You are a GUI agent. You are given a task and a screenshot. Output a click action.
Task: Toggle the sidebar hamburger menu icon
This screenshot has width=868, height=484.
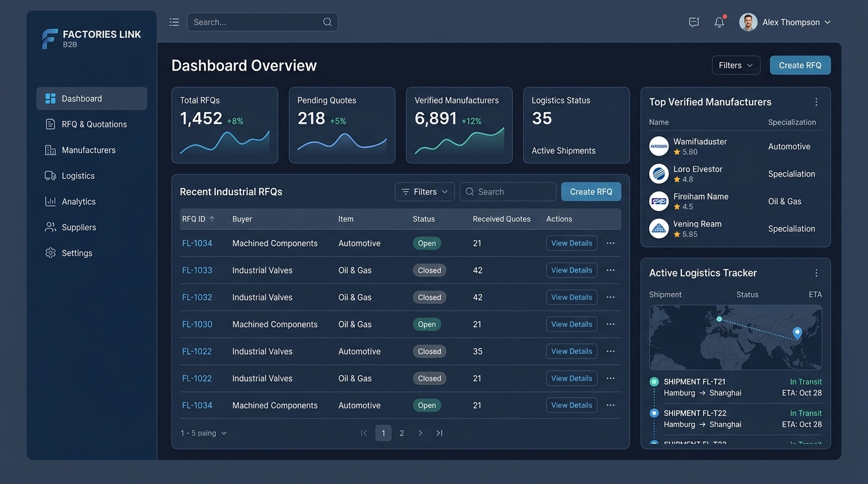(174, 22)
